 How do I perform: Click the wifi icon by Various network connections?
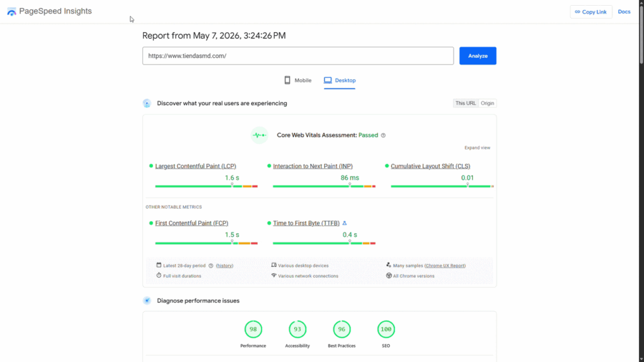click(x=274, y=275)
